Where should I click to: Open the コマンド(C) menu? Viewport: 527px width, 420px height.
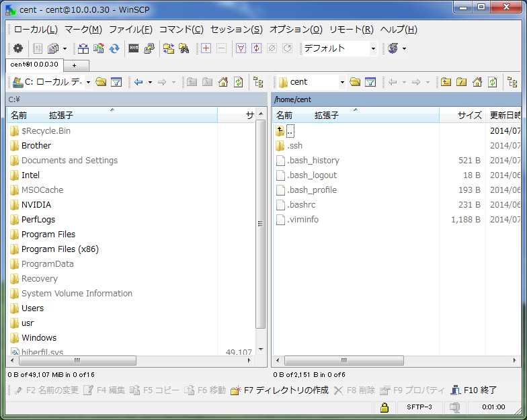[x=181, y=30]
